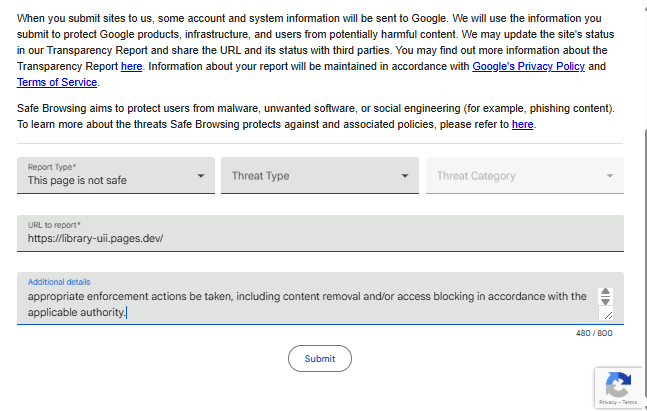Click the reCAPTCHA logo badge
Viewport: 647px width, 411px height.
click(618, 383)
